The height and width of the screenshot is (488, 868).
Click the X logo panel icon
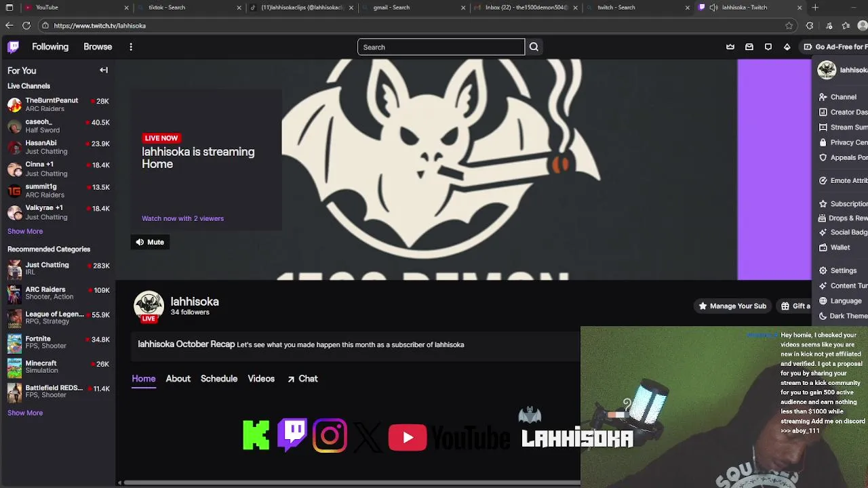(367, 437)
